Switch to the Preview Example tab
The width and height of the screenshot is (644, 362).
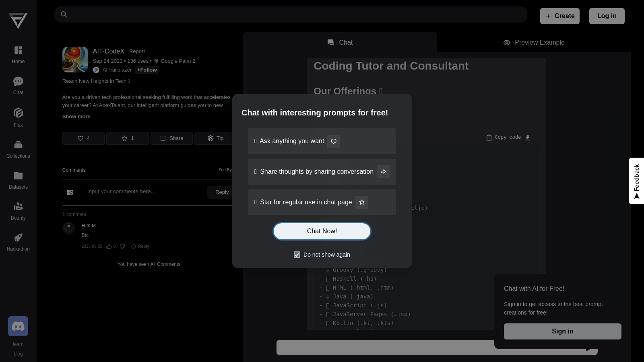(x=534, y=43)
